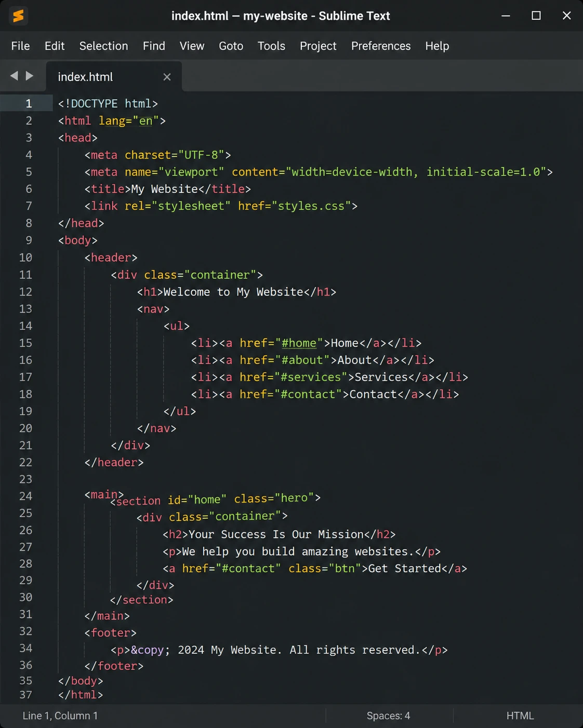This screenshot has width=583, height=728.
Task: Open the File menu
Action: tap(20, 46)
